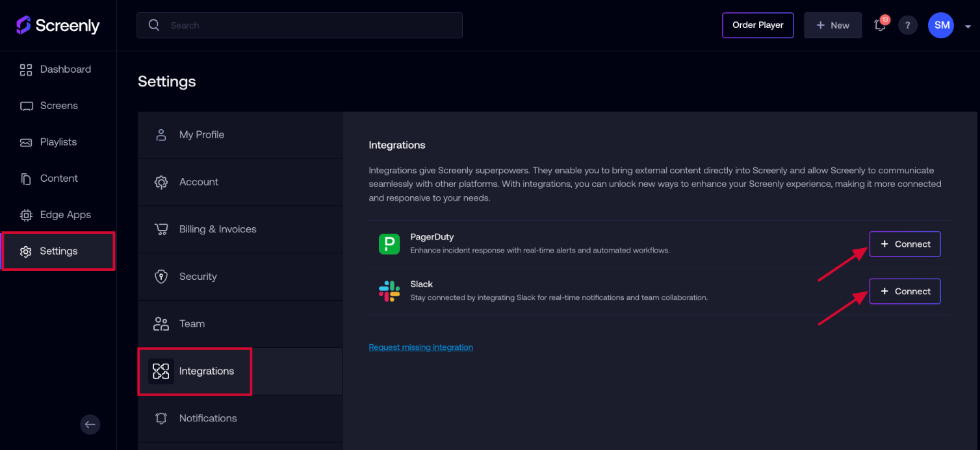The image size is (980, 450).
Task: Click the Integrations section heading
Action: tap(397, 145)
